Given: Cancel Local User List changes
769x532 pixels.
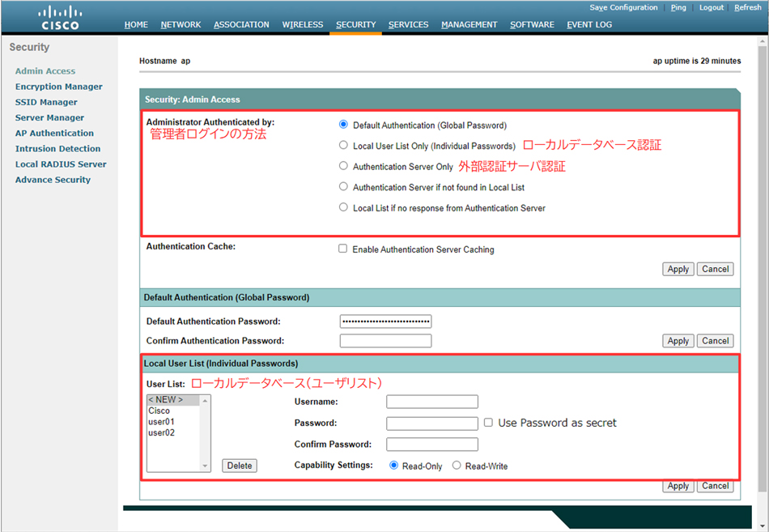Looking at the screenshot, I should pos(715,486).
